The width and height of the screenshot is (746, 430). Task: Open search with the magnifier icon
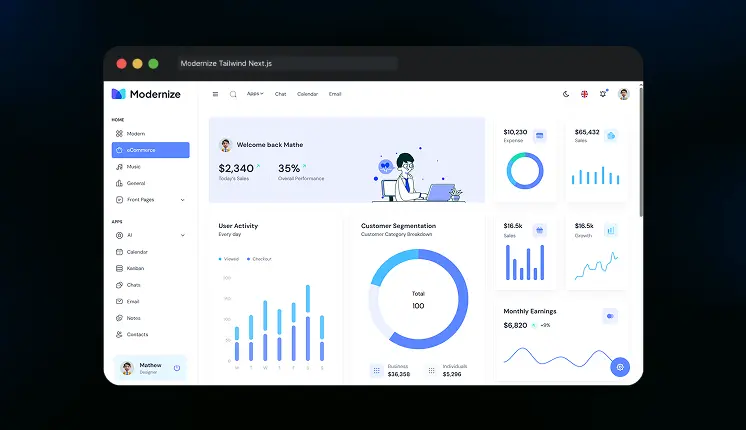coord(233,94)
